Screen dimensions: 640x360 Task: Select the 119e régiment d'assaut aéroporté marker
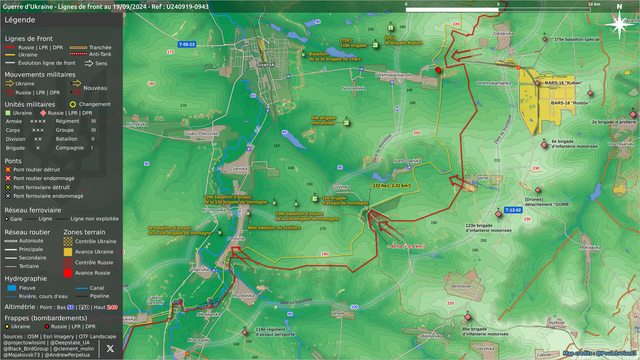(245, 333)
